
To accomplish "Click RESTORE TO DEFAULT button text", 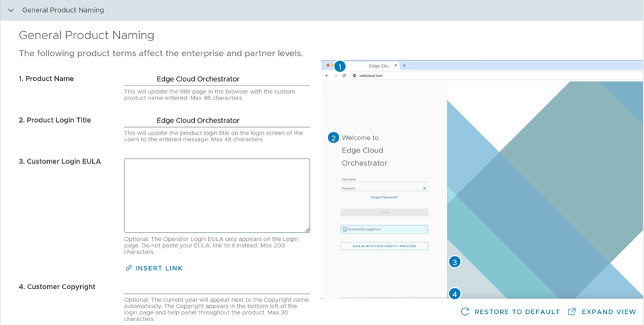I will pyautogui.click(x=516, y=312).
